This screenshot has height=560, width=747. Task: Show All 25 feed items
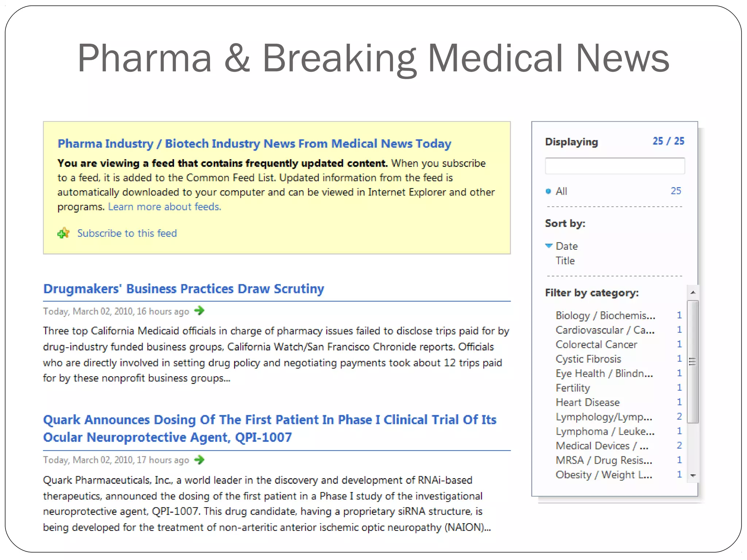561,191
